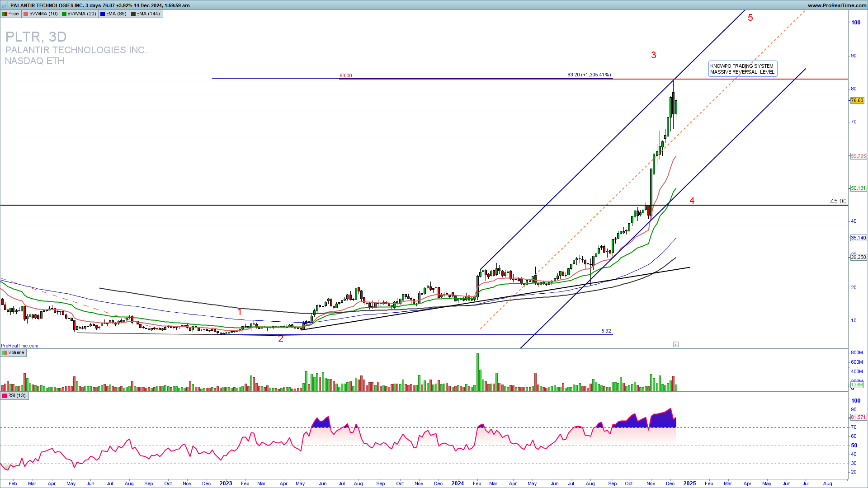Click the eVWMA (20) value label 50.131
868x488 pixels.
pos(859,188)
